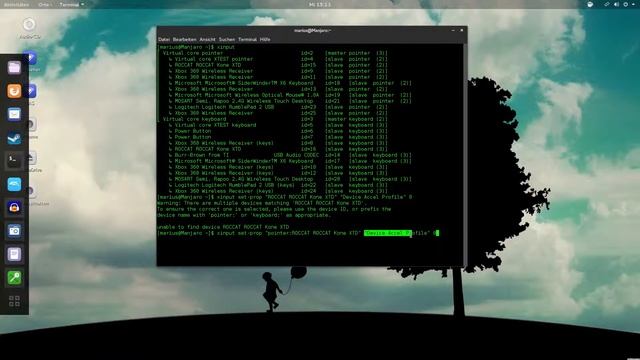Open the text editor dock icon
The height and width of the screenshot is (360, 640).
pyautogui.click(x=14, y=255)
